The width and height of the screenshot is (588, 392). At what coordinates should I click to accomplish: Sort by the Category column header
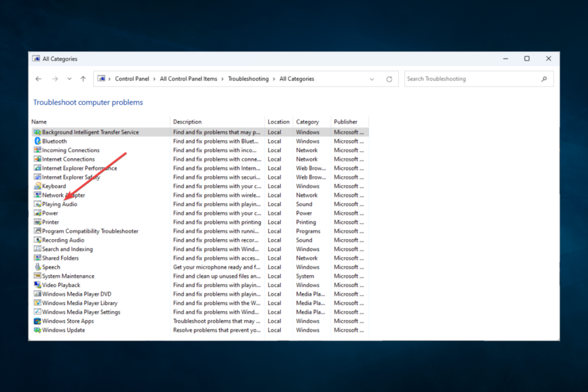[x=307, y=122]
